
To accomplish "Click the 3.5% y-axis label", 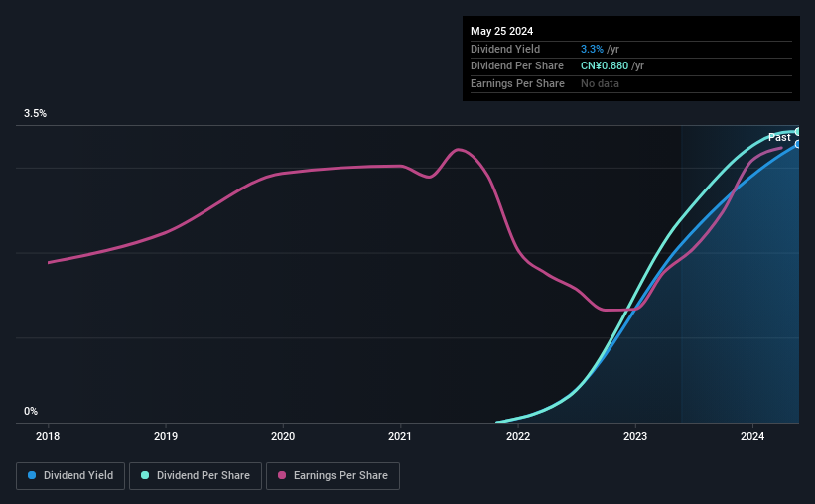I will [x=35, y=113].
